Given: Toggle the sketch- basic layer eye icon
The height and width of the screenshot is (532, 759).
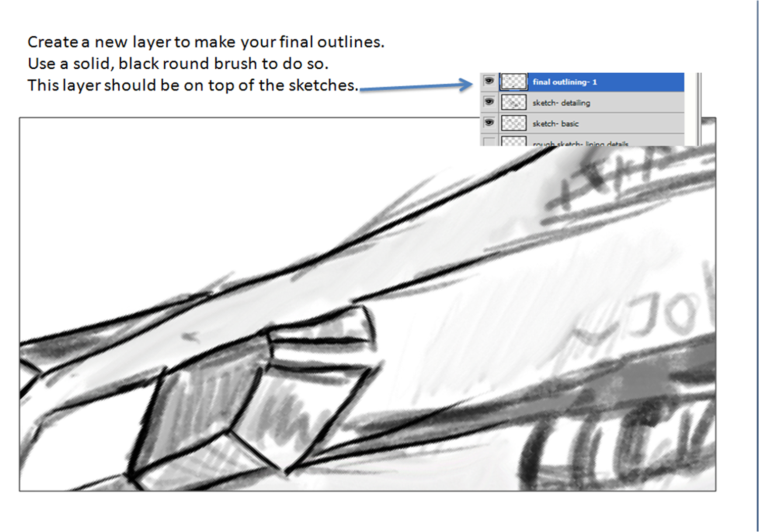Looking at the screenshot, I should coord(489,123).
